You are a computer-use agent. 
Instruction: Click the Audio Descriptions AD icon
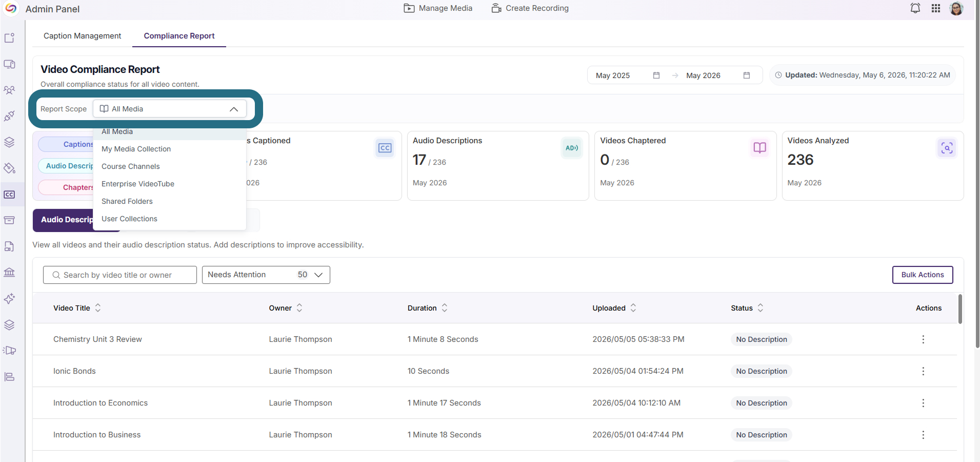click(572, 148)
